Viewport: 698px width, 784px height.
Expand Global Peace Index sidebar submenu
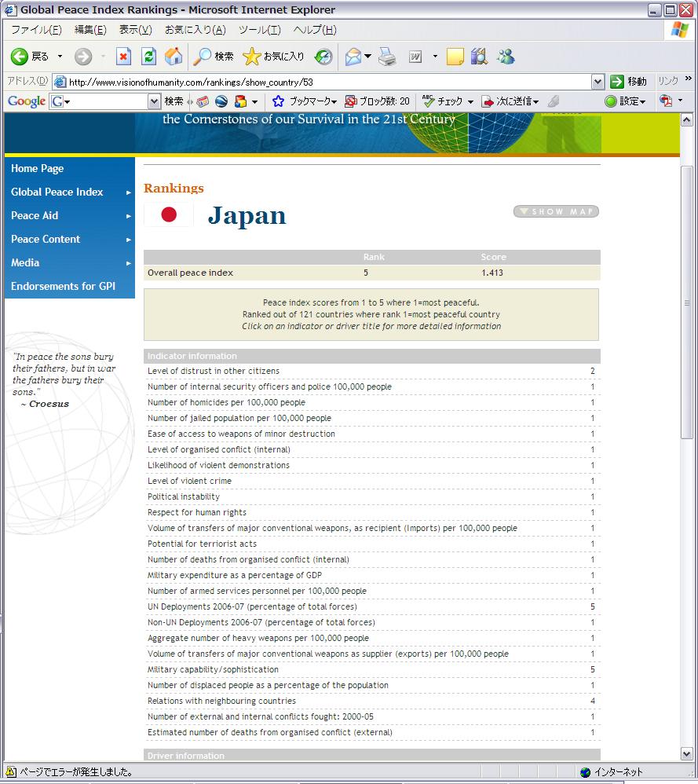tap(129, 192)
